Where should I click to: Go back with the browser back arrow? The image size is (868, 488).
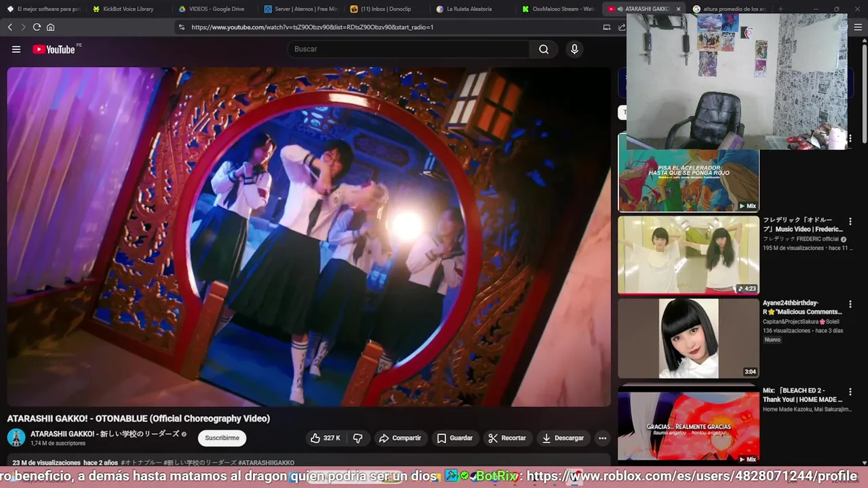click(10, 27)
